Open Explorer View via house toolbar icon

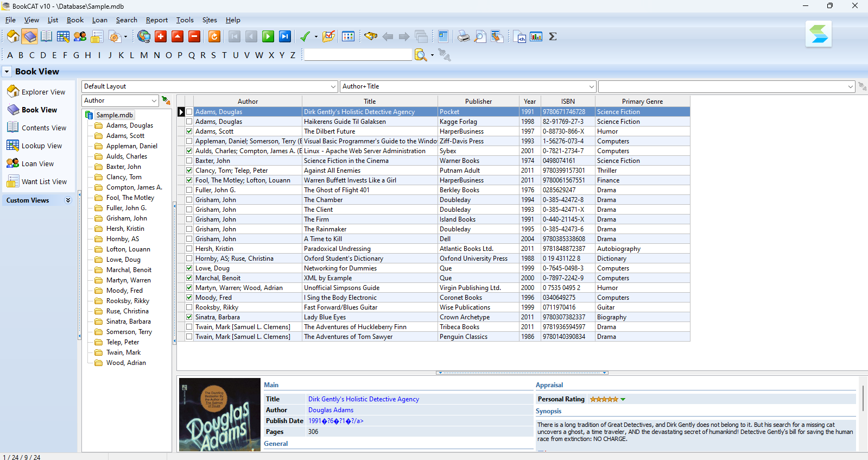click(x=13, y=36)
